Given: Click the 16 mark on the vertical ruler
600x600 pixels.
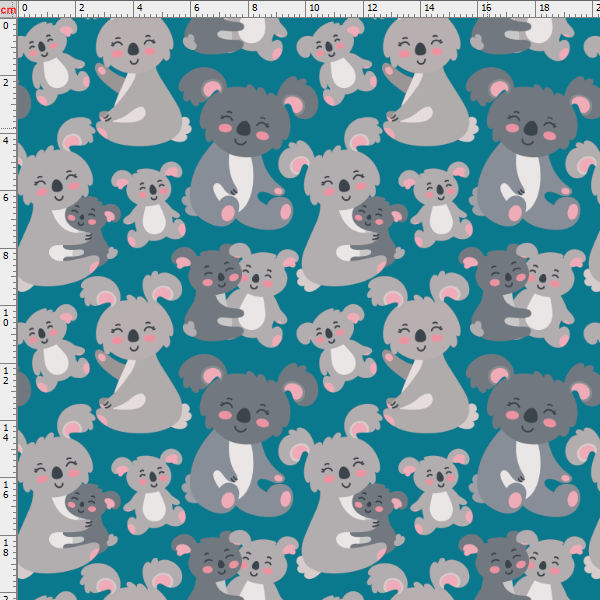Looking at the screenshot, I should click(6, 490).
